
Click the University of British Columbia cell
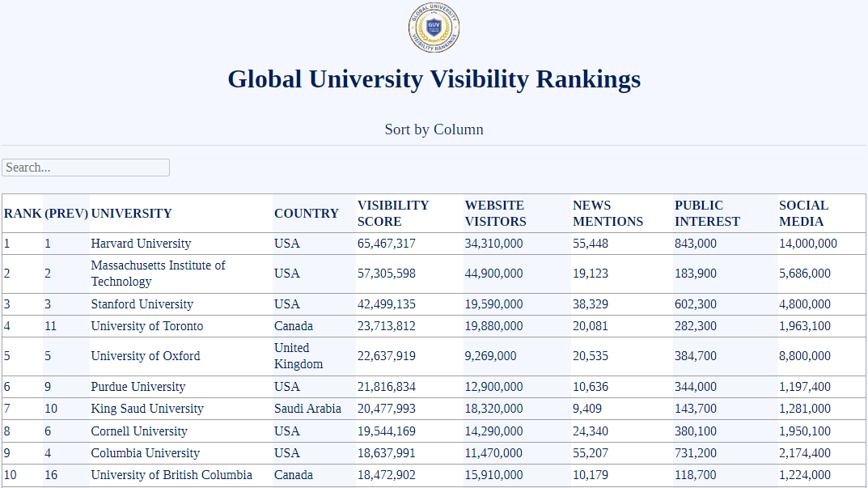coord(171,475)
